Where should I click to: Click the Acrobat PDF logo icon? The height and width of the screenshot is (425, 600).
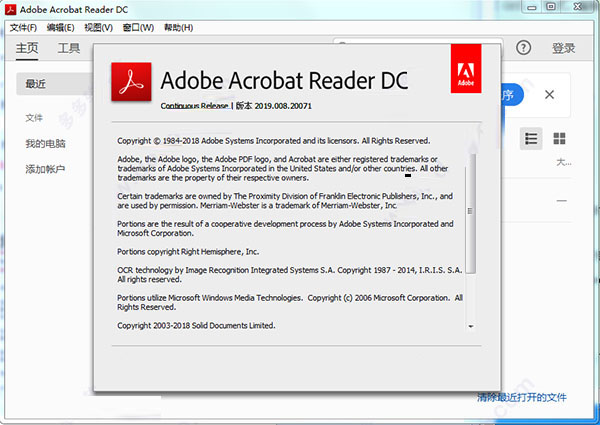point(131,82)
